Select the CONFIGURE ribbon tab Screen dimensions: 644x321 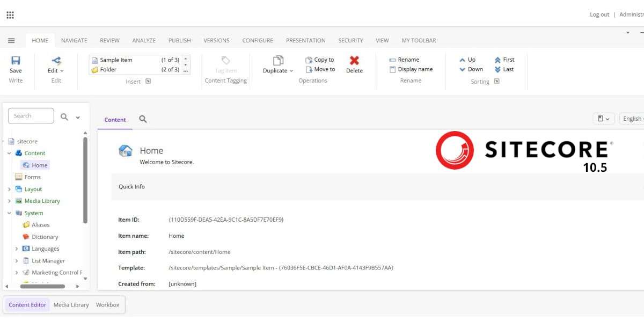[258, 40]
